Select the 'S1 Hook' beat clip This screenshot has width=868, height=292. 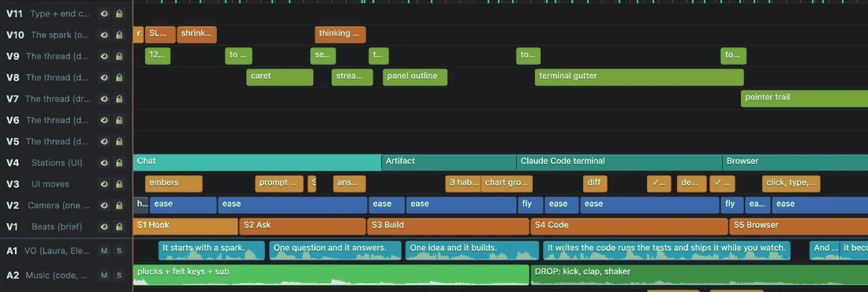pyautogui.click(x=185, y=226)
